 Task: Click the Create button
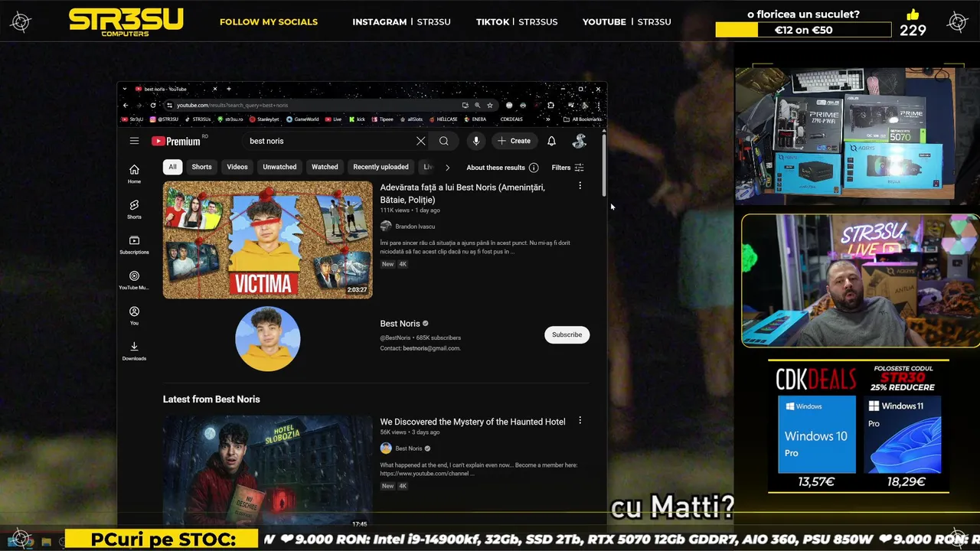point(514,141)
